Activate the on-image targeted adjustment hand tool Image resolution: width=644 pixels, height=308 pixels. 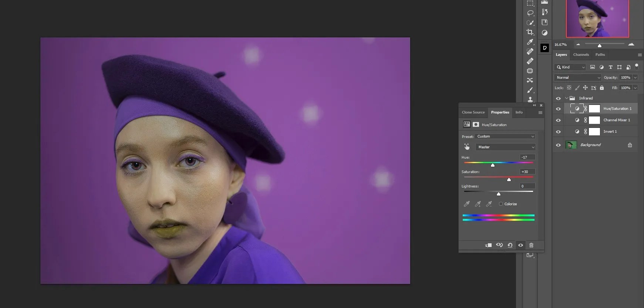[x=467, y=147]
